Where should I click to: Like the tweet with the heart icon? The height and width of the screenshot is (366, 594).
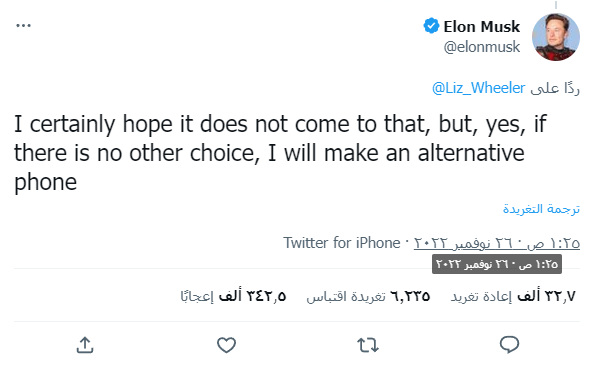tap(227, 345)
